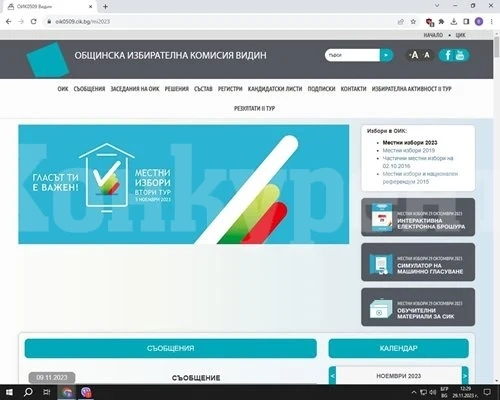
Task: Select Местни избори 2019 link
Action: tap(409, 151)
